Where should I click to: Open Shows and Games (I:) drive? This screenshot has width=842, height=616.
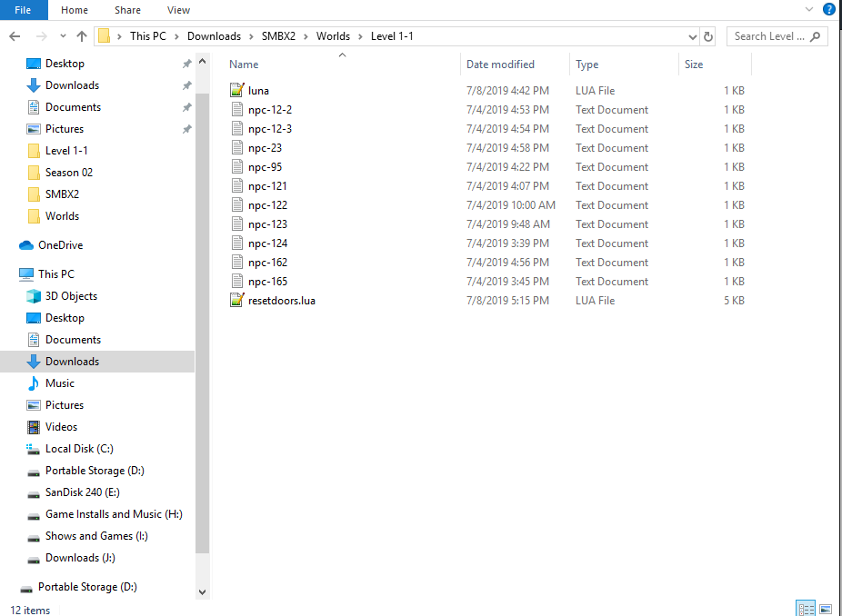tap(96, 536)
